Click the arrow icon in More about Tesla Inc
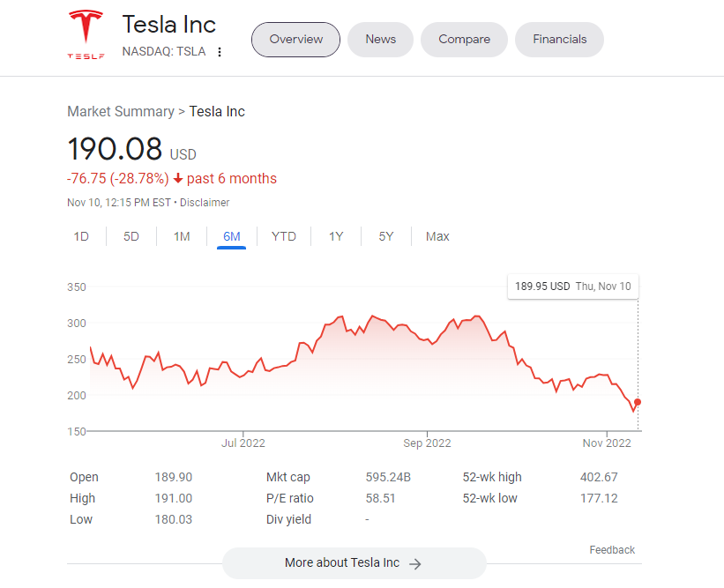The height and width of the screenshot is (588, 724). 415,563
